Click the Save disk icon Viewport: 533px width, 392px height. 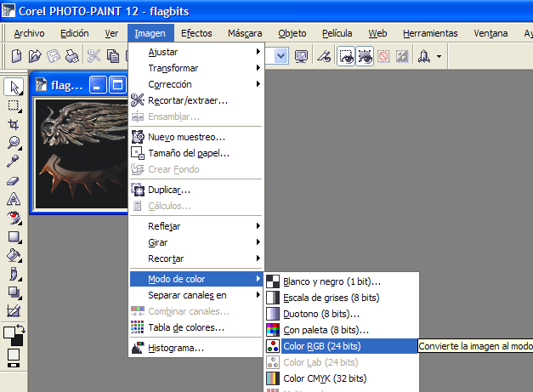pos(53,56)
